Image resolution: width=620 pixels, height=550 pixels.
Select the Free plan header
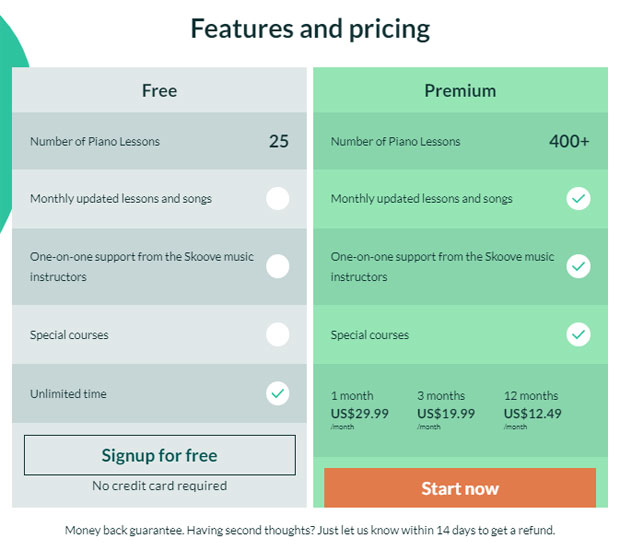[159, 90]
